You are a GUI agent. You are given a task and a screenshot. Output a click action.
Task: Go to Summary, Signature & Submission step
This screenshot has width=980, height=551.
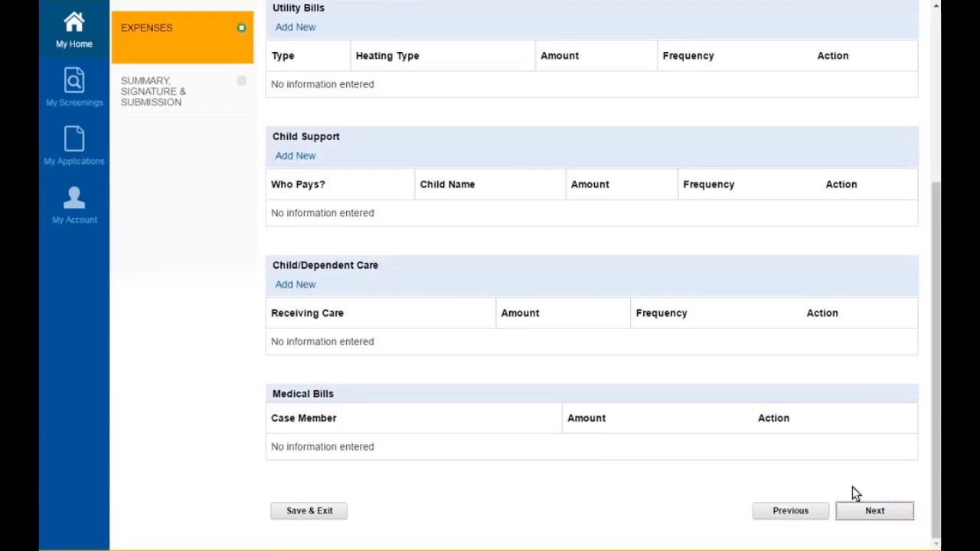tap(182, 91)
